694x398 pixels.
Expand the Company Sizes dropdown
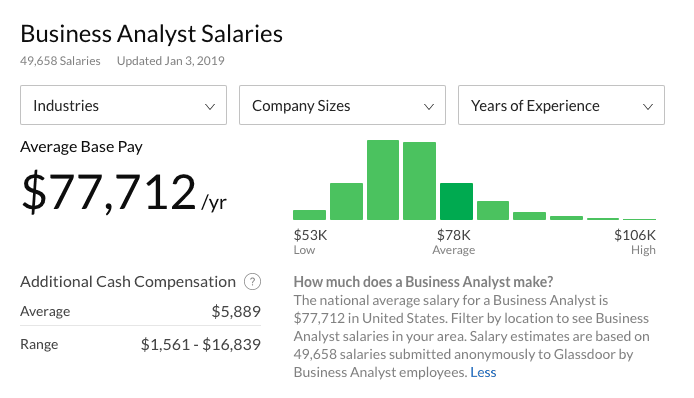342,105
